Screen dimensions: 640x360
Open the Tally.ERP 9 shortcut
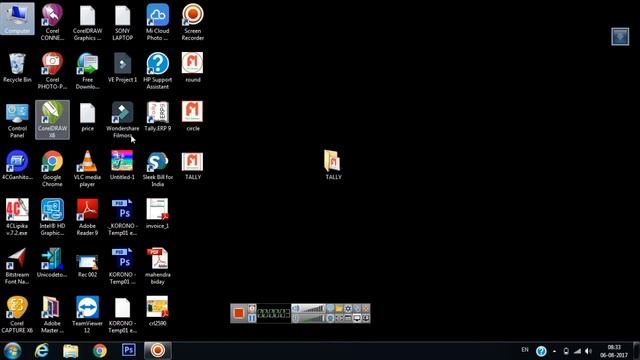[x=158, y=116]
